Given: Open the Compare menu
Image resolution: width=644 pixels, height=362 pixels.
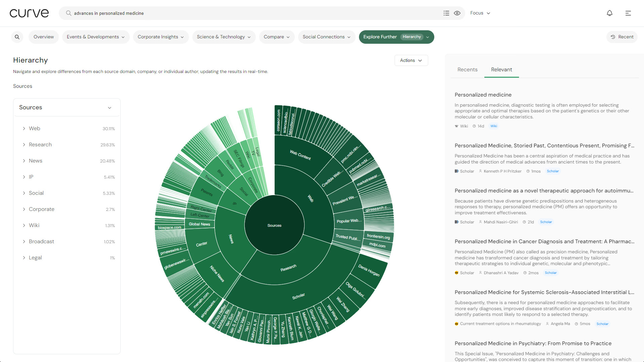Looking at the screenshot, I should (x=277, y=37).
